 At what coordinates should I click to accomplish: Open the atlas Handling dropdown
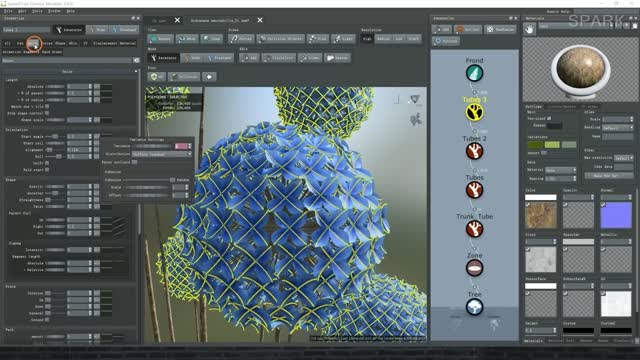(618, 128)
